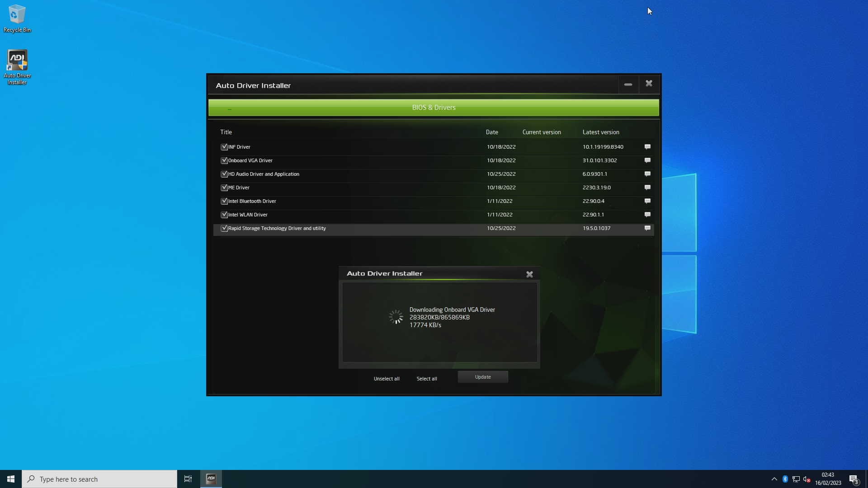Image resolution: width=868 pixels, height=488 pixels.
Task: Click the ME Driver row title
Action: (x=239, y=188)
